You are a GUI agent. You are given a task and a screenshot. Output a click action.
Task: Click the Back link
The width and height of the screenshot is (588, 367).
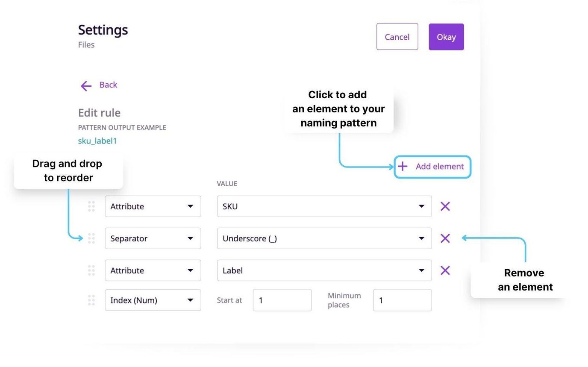[x=108, y=85]
